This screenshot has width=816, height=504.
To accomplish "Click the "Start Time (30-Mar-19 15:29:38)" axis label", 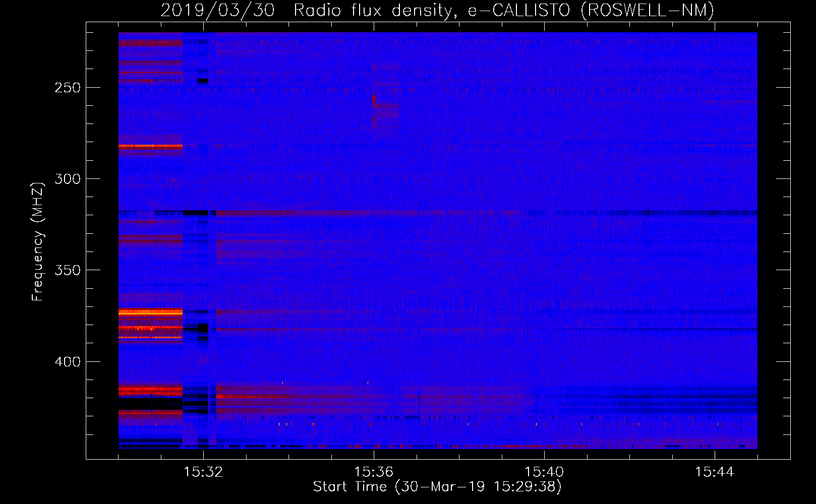I will point(437,487).
